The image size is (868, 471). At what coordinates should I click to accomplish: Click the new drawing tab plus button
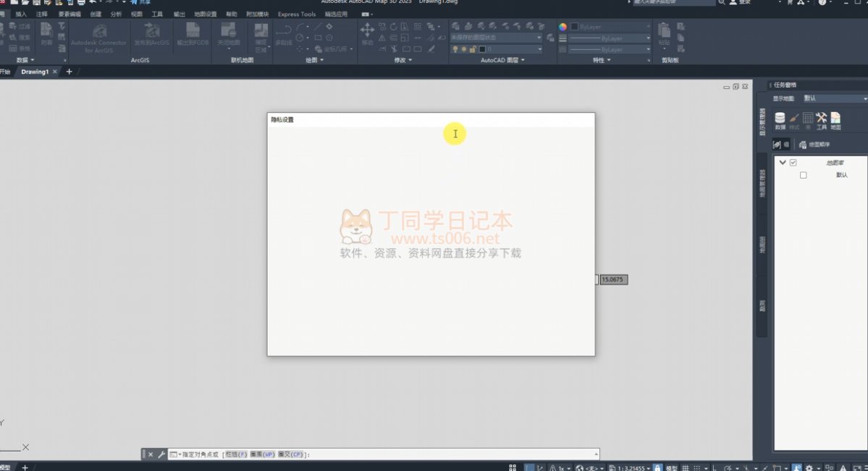click(x=69, y=72)
